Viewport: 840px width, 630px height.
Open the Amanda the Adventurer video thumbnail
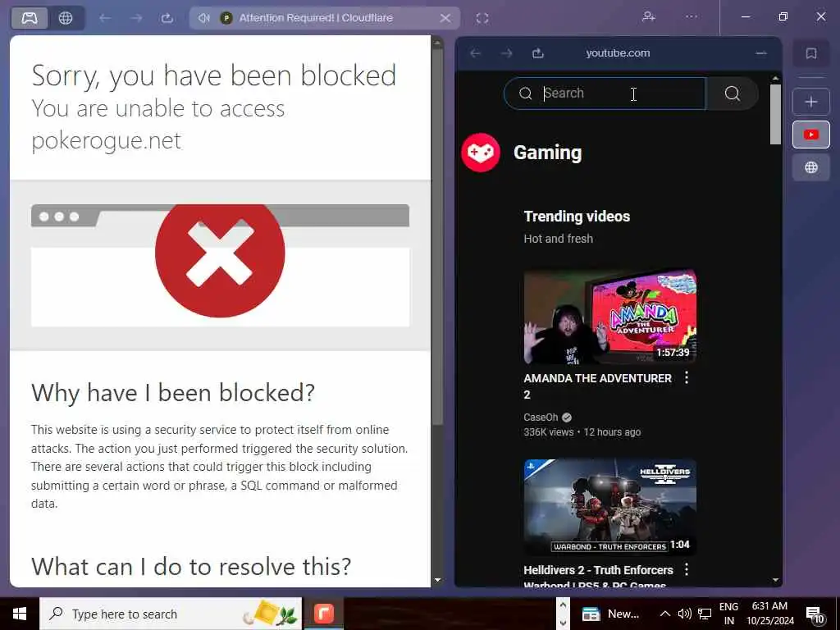(610, 317)
